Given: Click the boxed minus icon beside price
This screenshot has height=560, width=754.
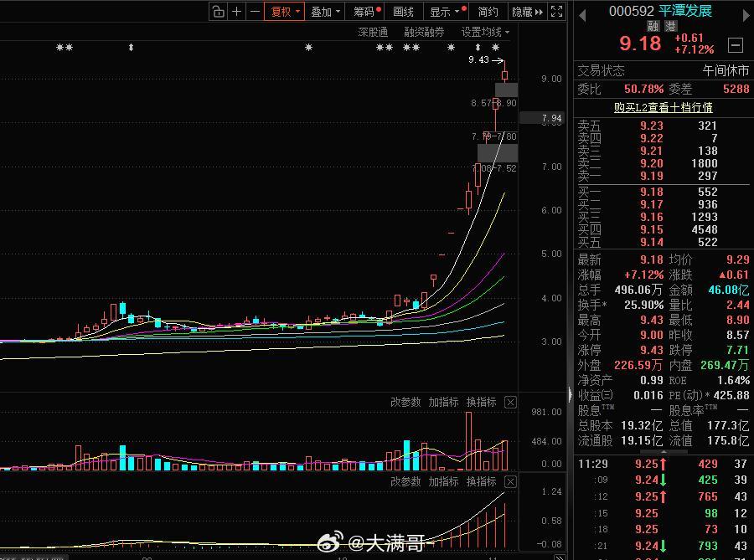Looking at the screenshot, I should point(736,45).
